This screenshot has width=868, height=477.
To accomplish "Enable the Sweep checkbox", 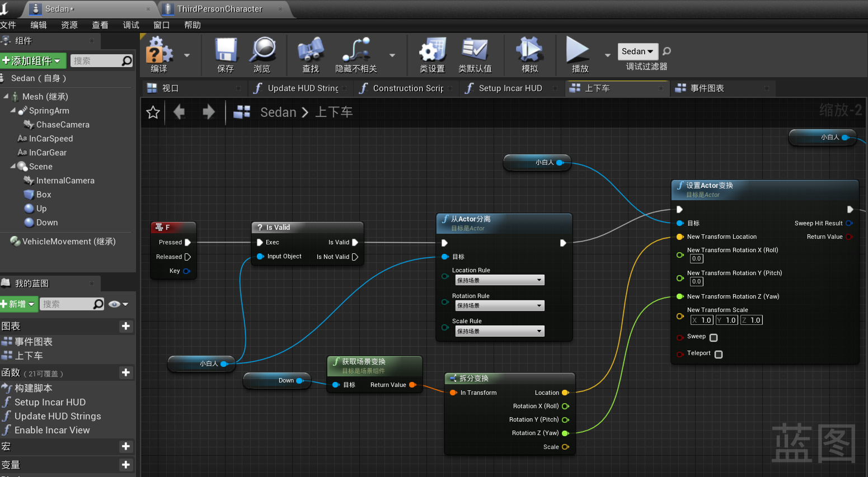I will pyautogui.click(x=714, y=338).
